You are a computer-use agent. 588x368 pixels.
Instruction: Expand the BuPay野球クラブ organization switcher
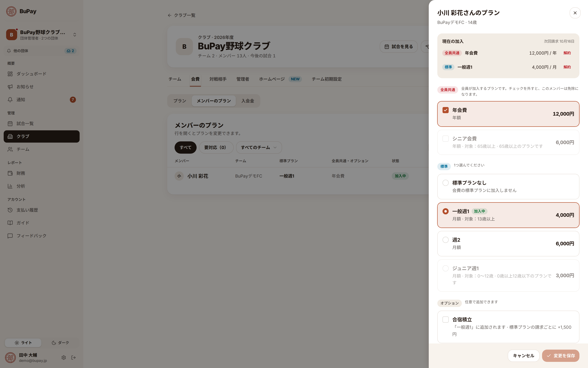41,35
